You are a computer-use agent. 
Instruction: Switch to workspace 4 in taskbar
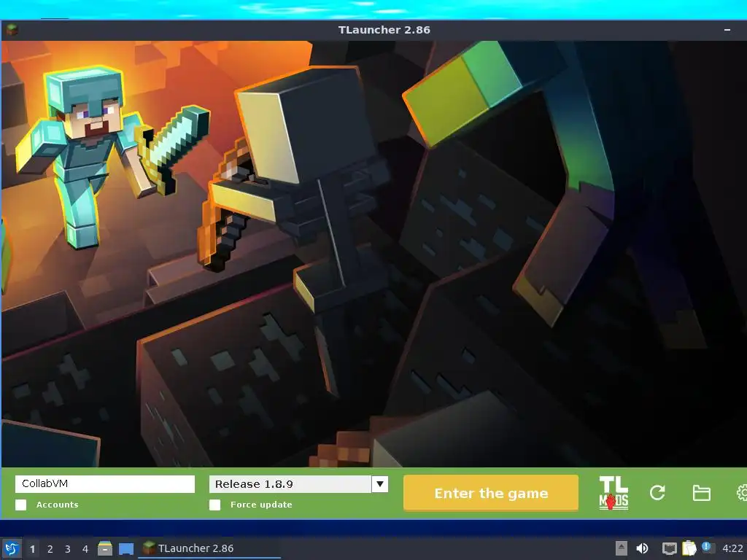(x=85, y=549)
